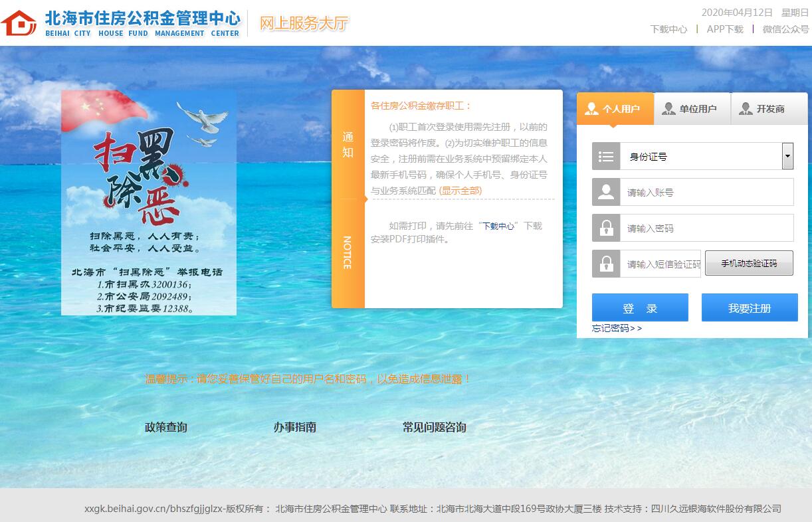Click the user icon beside account field
This screenshot has width=812, height=522.
point(606,193)
